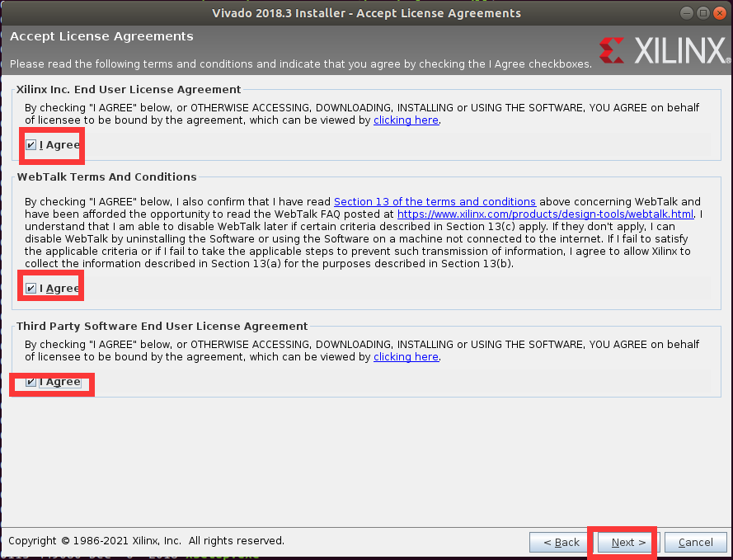Cancel the Vivado installation

pos(695,542)
